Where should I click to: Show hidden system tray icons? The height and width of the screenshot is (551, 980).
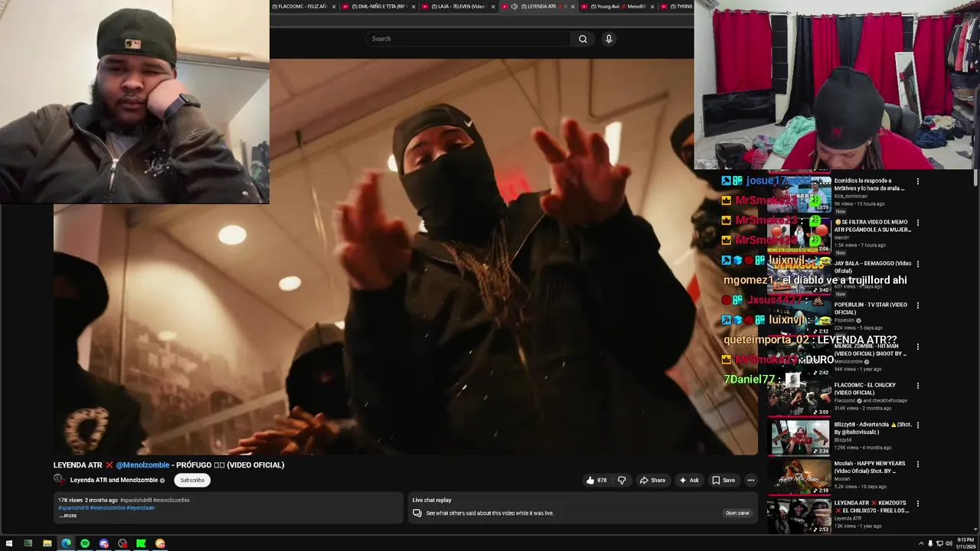coord(921,543)
